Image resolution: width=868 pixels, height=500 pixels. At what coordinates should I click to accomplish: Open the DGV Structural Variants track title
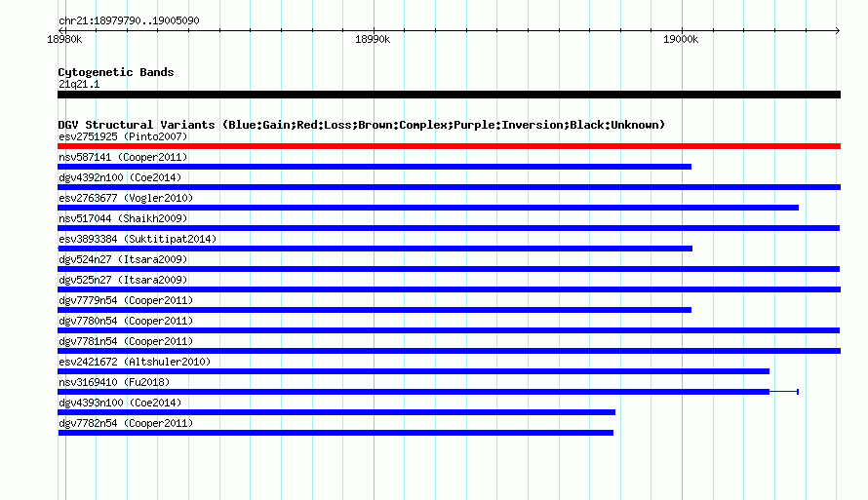362,125
